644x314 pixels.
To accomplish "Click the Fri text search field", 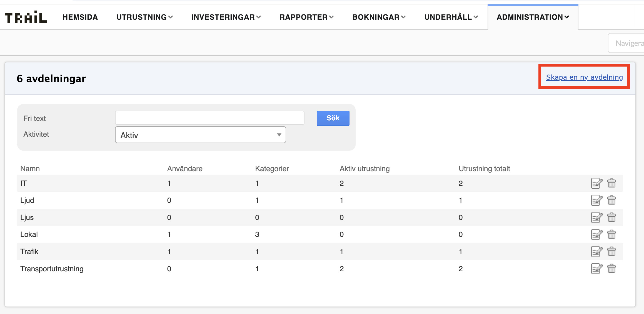I will (x=209, y=118).
